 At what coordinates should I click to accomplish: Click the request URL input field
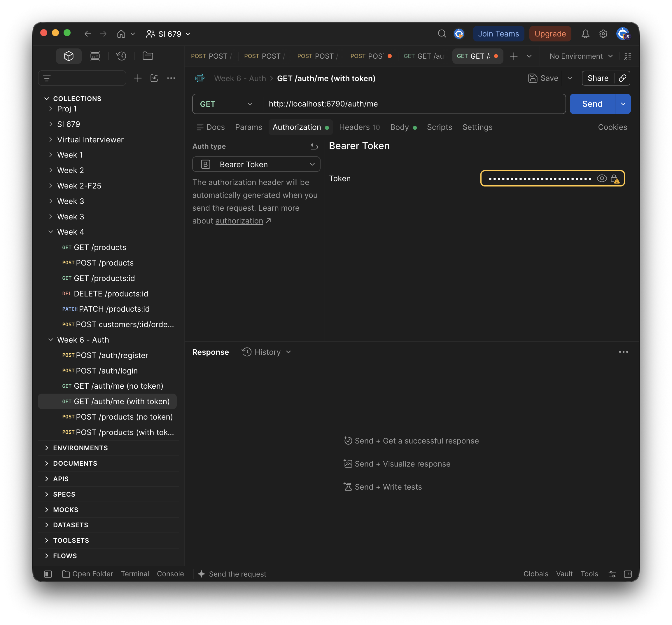414,104
